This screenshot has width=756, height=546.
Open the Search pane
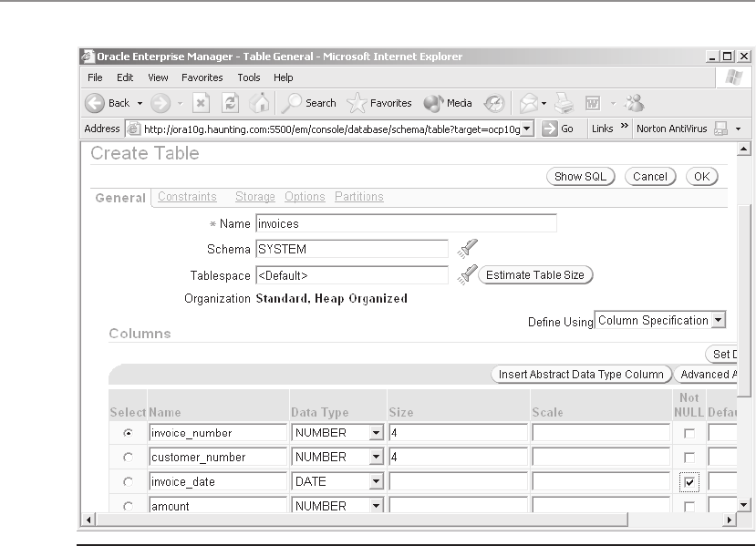tap(309, 103)
